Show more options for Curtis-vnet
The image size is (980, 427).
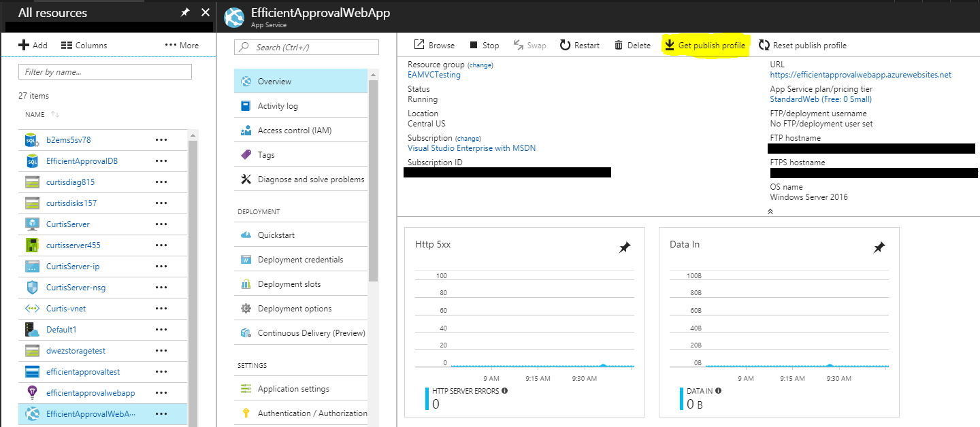click(x=161, y=309)
